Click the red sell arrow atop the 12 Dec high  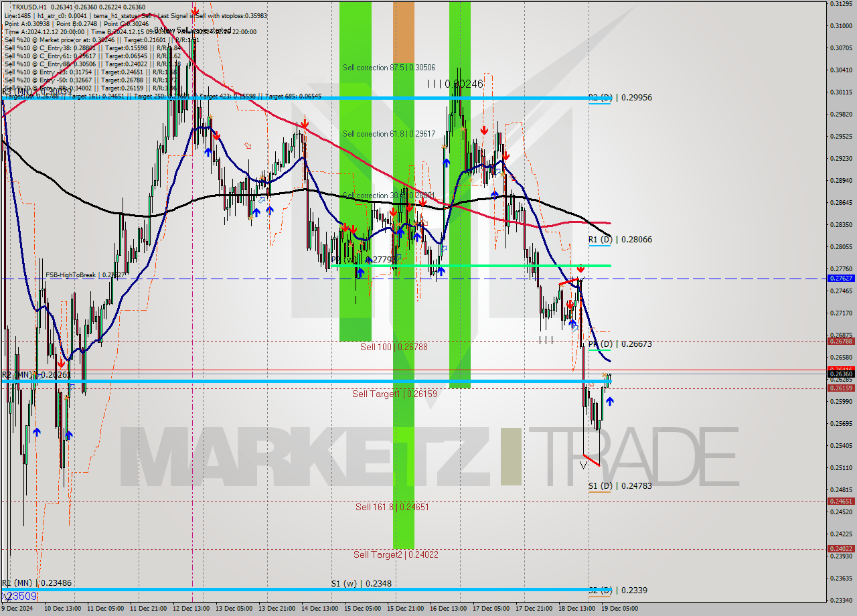click(195, 11)
